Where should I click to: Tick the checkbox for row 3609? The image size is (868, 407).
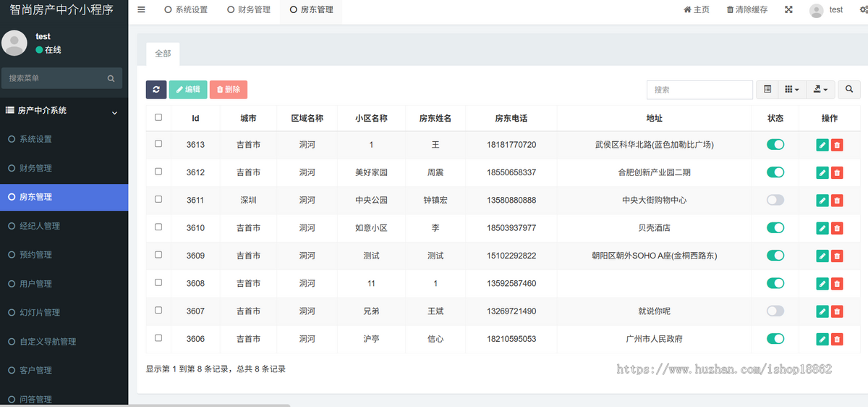point(158,255)
